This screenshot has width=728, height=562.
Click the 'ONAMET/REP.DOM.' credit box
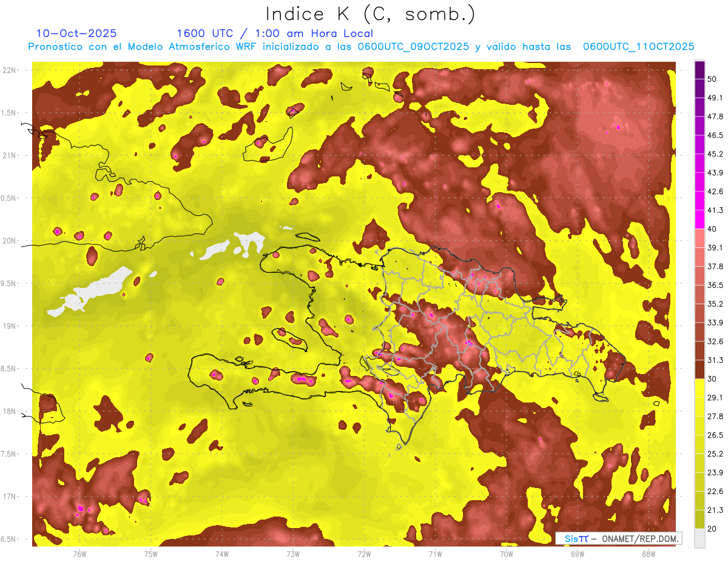[618, 538]
